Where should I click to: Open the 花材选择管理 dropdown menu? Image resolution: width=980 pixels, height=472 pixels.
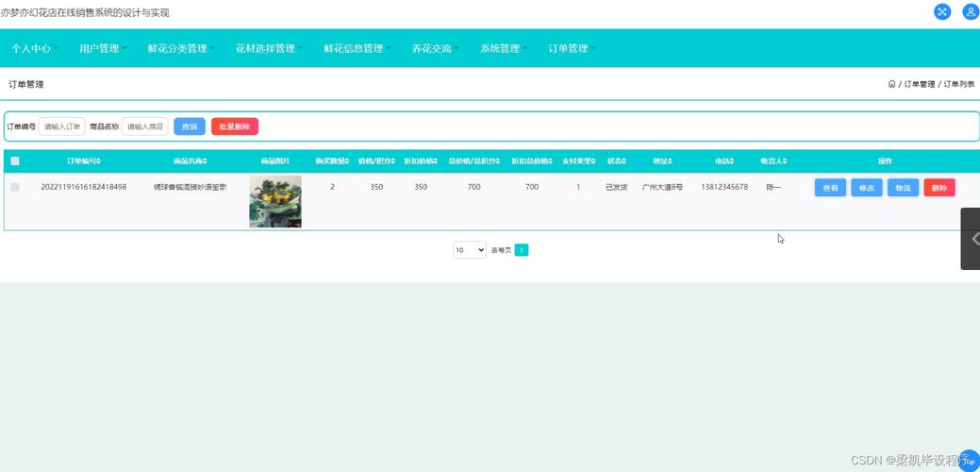point(269,48)
